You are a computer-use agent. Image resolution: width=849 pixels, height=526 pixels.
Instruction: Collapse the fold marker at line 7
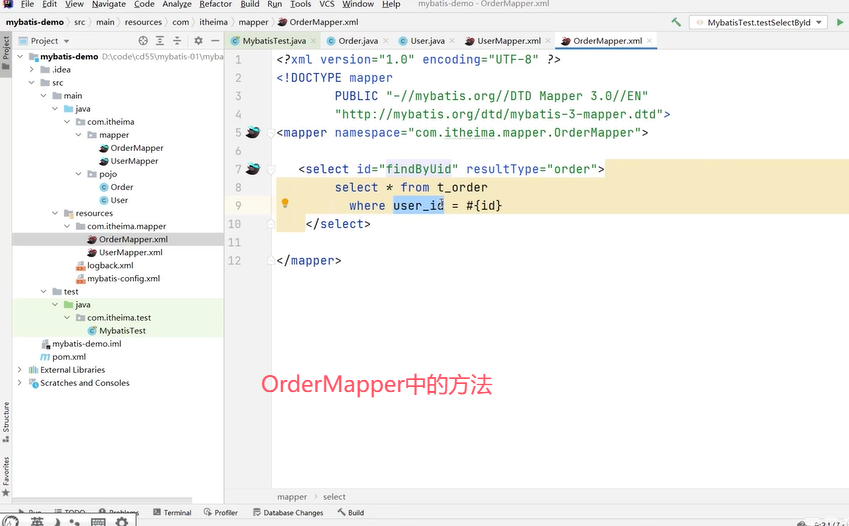pyautogui.click(x=271, y=169)
